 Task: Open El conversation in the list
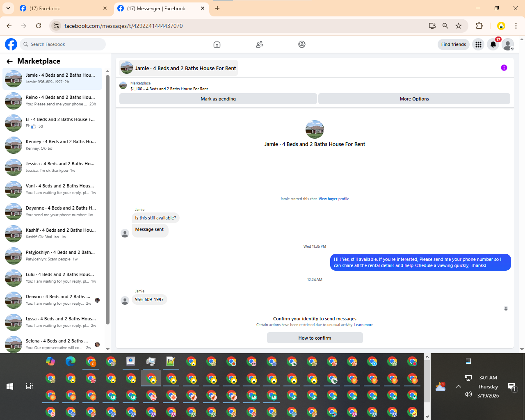(52, 123)
